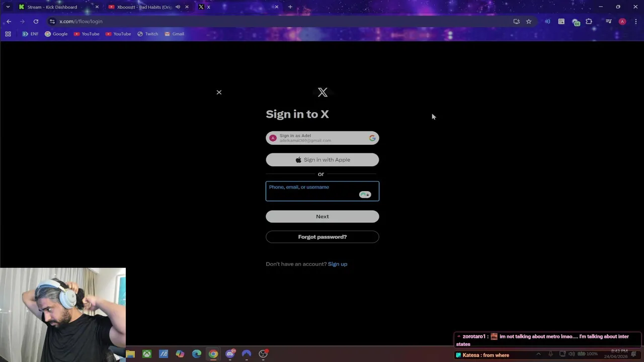The width and height of the screenshot is (644, 362).
Task: Open the ENF bookmark
Action: [30, 34]
